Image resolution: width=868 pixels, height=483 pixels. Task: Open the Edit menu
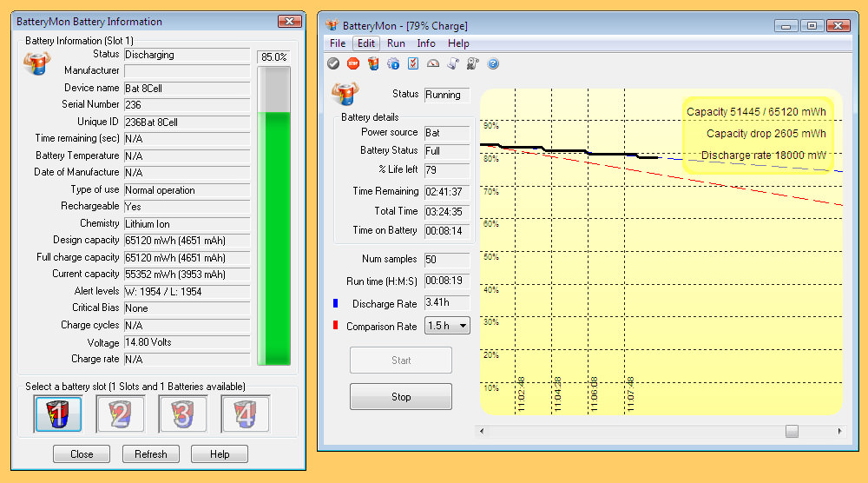pos(366,43)
